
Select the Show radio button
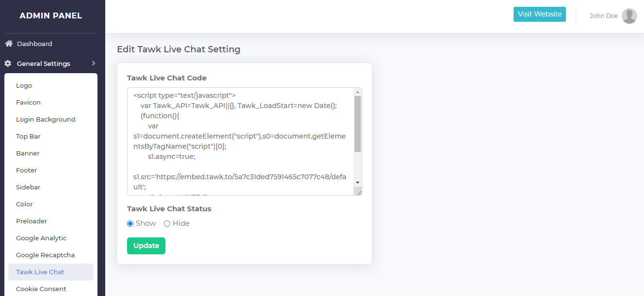tap(129, 223)
